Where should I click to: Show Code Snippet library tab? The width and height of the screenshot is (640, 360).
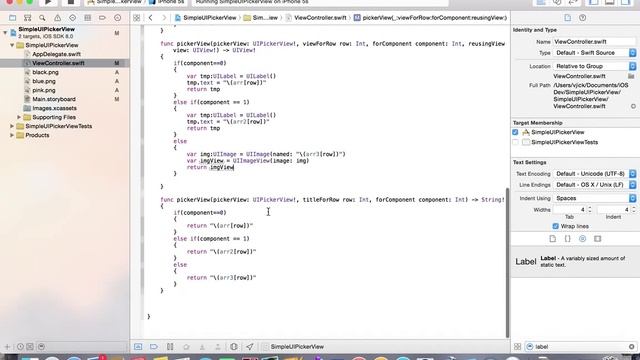coord(567,239)
